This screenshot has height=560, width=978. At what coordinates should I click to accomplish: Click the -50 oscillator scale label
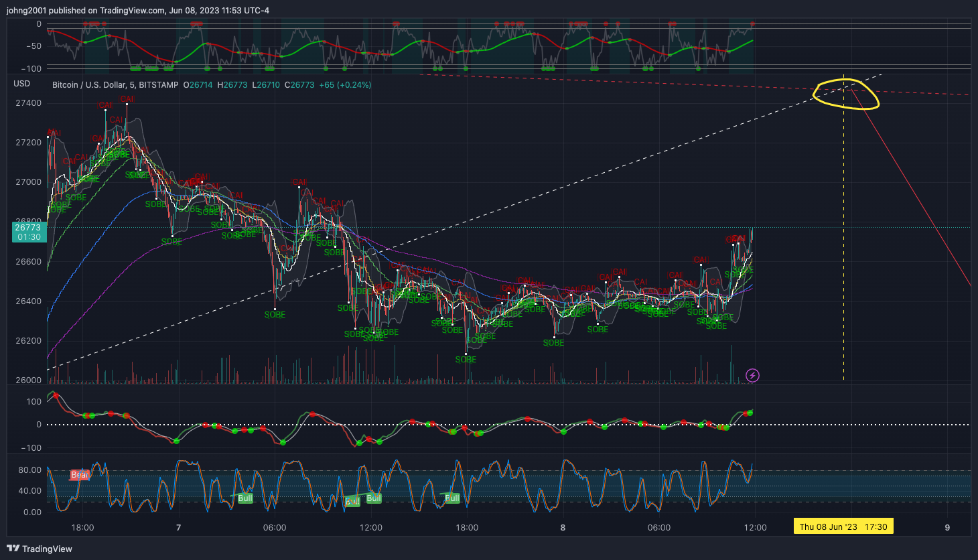pyautogui.click(x=33, y=46)
